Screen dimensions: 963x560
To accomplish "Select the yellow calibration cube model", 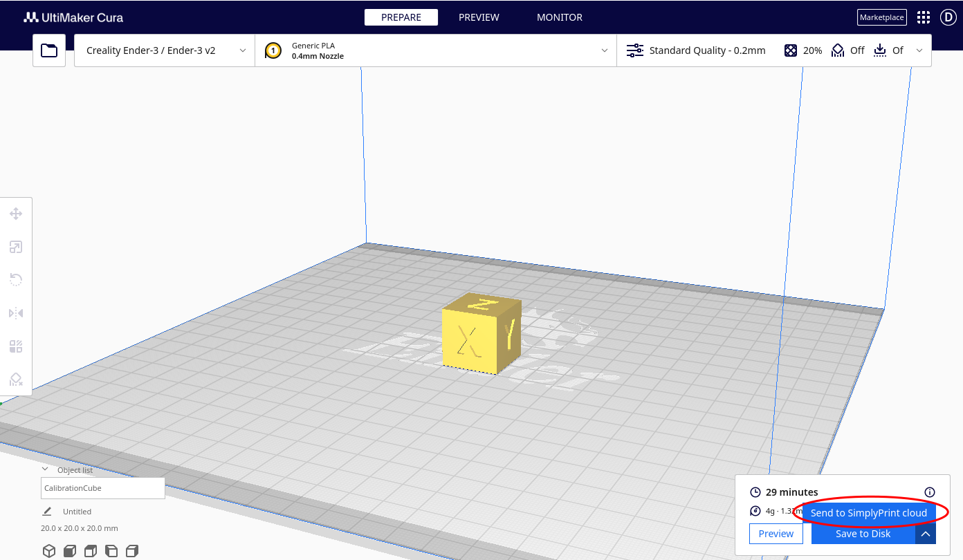I will click(x=481, y=333).
